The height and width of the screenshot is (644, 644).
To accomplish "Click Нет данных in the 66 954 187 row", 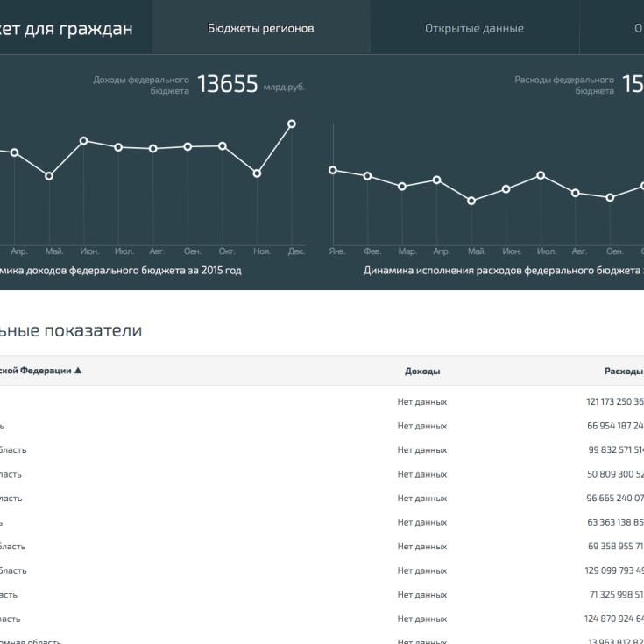I will point(422,426).
